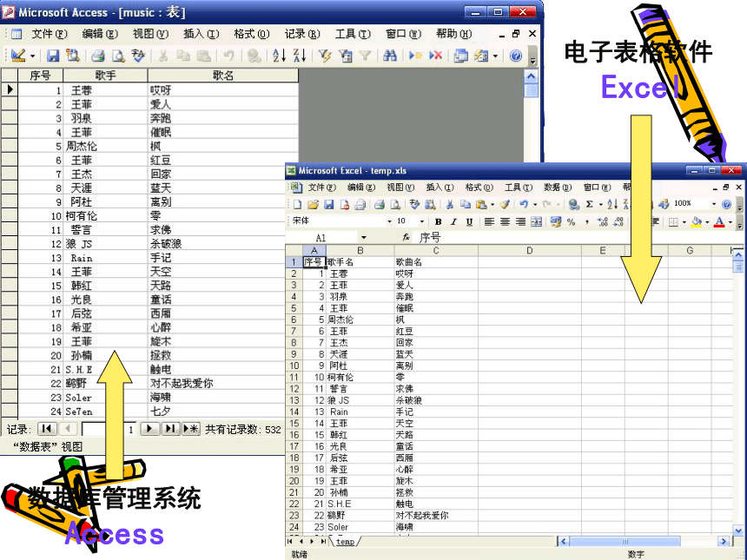
Task: Click the Excel formula bar showing 序号
Action: 577,238
